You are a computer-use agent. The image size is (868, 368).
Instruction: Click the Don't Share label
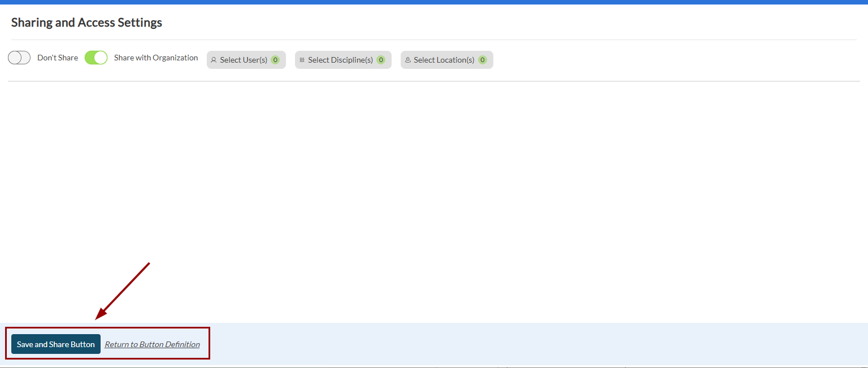coord(58,58)
